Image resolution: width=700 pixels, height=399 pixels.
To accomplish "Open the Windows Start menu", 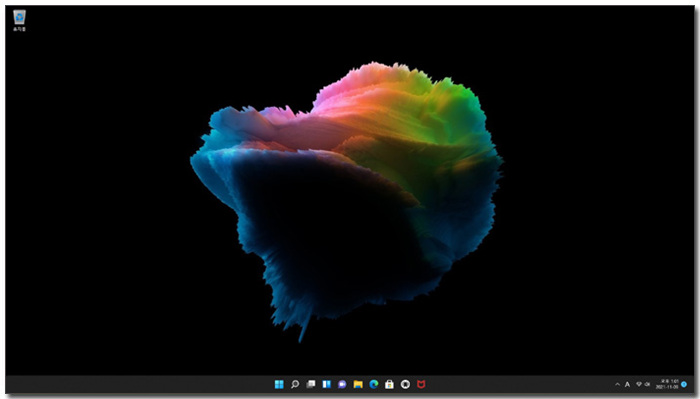I will 279,384.
